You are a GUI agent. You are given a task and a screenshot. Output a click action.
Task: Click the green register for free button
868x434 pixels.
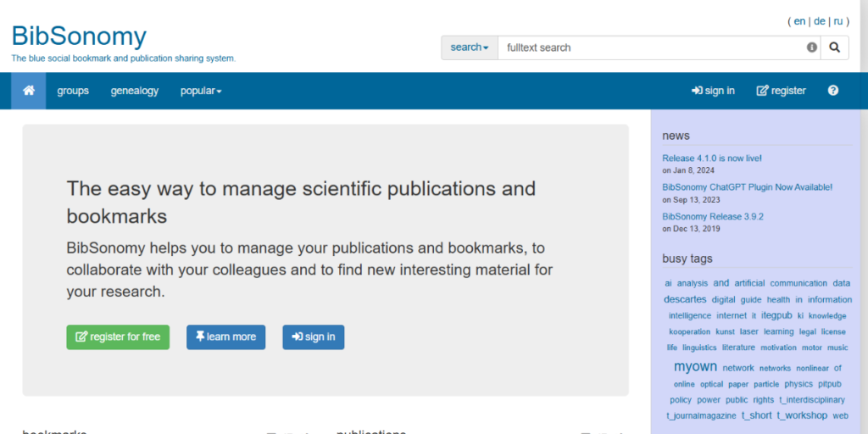tap(118, 337)
